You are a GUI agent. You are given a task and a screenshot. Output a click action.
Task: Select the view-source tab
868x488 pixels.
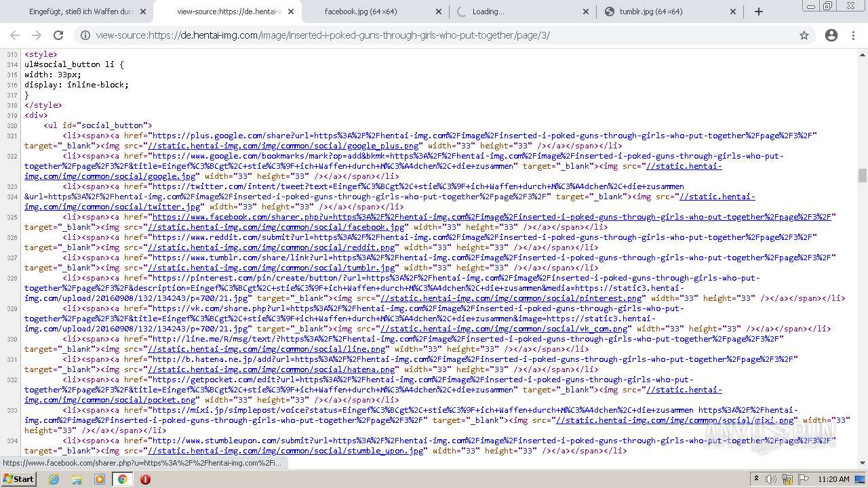pos(227,12)
